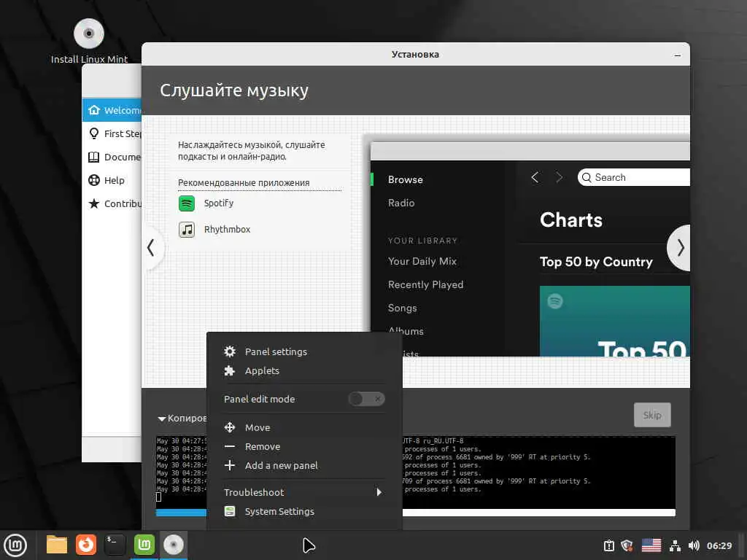Viewport: 747px width, 560px height.
Task: Select the installer disc icon in taskbar
Action: tap(174, 545)
